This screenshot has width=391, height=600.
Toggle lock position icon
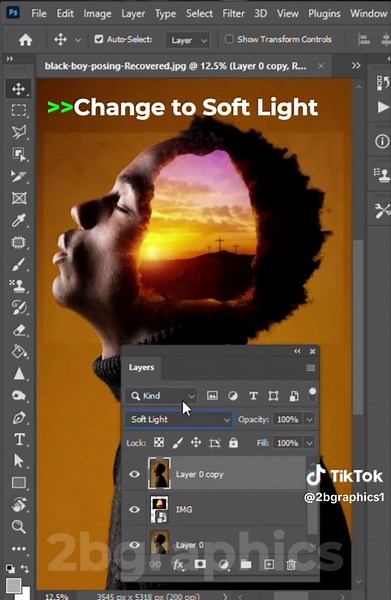pos(196,442)
